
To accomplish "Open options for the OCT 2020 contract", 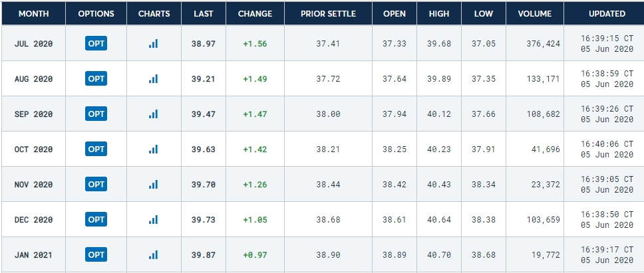I will 96,149.
